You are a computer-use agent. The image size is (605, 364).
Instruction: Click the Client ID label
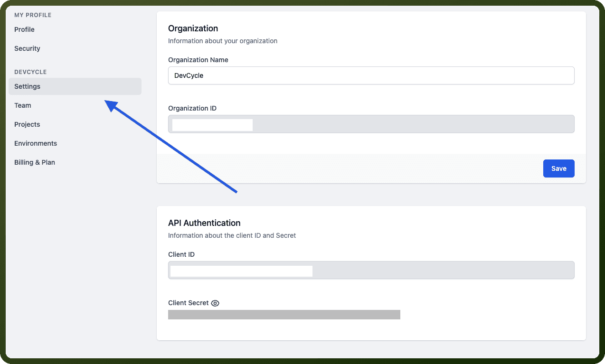pos(181,254)
